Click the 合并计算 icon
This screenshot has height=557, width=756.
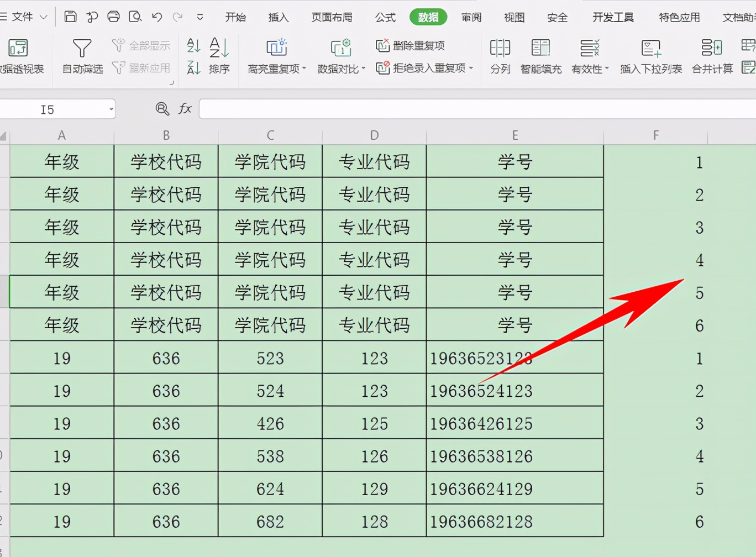click(712, 49)
